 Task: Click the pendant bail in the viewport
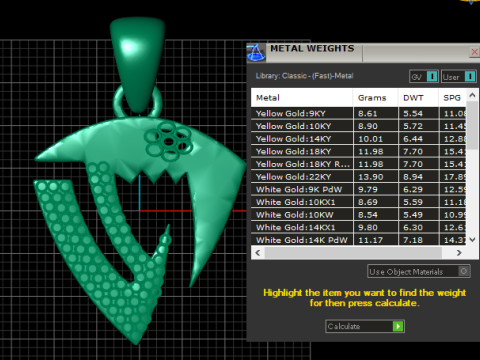tap(138, 65)
